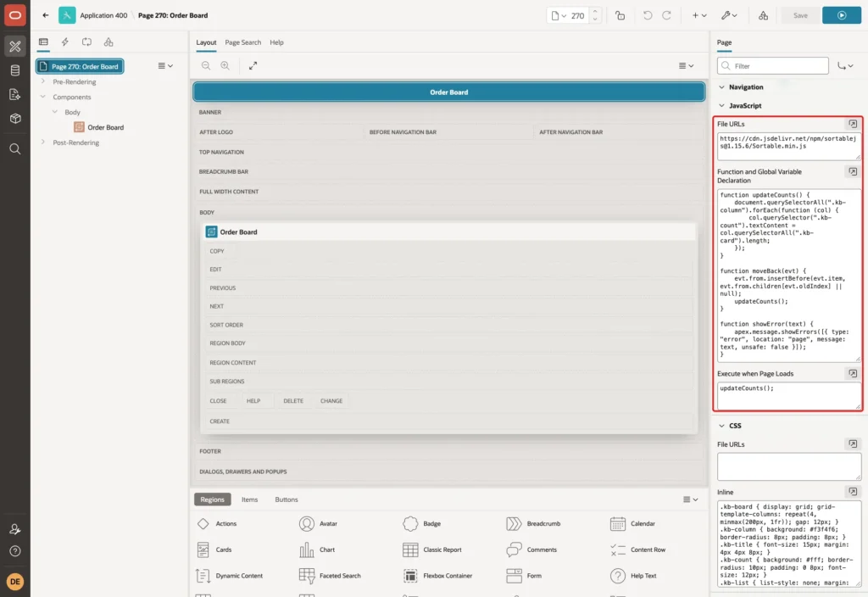The width and height of the screenshot is (868, 597).
Task: Select the Cards region type
Action: click(x=214, y=550)
